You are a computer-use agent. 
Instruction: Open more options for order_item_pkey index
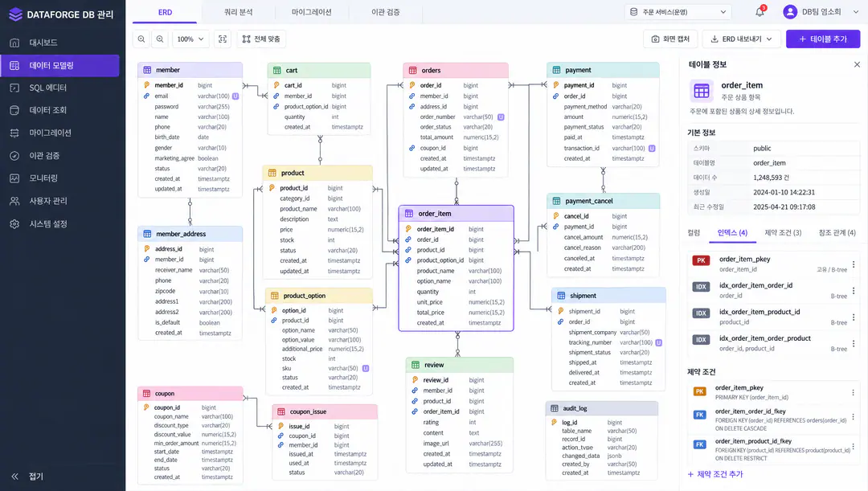(x=853, y=264)
